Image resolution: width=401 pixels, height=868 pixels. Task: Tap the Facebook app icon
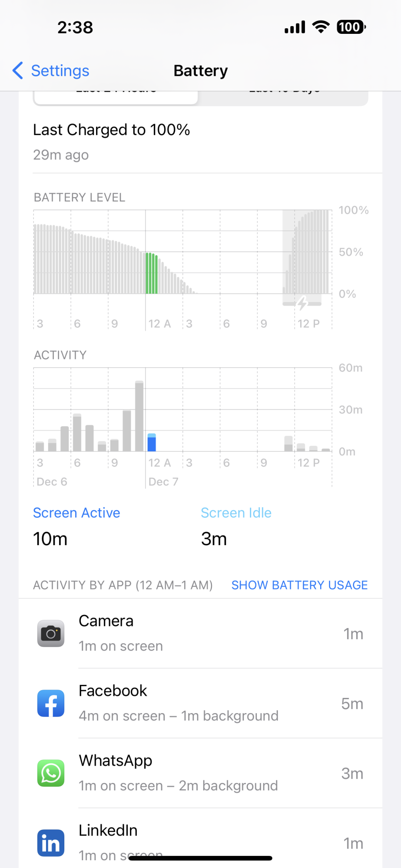[51, 704]
